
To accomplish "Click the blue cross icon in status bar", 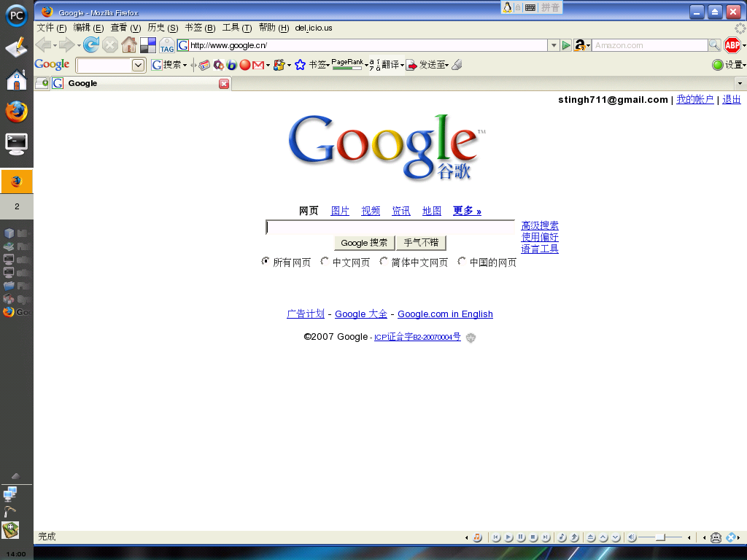I will [731, 537].
